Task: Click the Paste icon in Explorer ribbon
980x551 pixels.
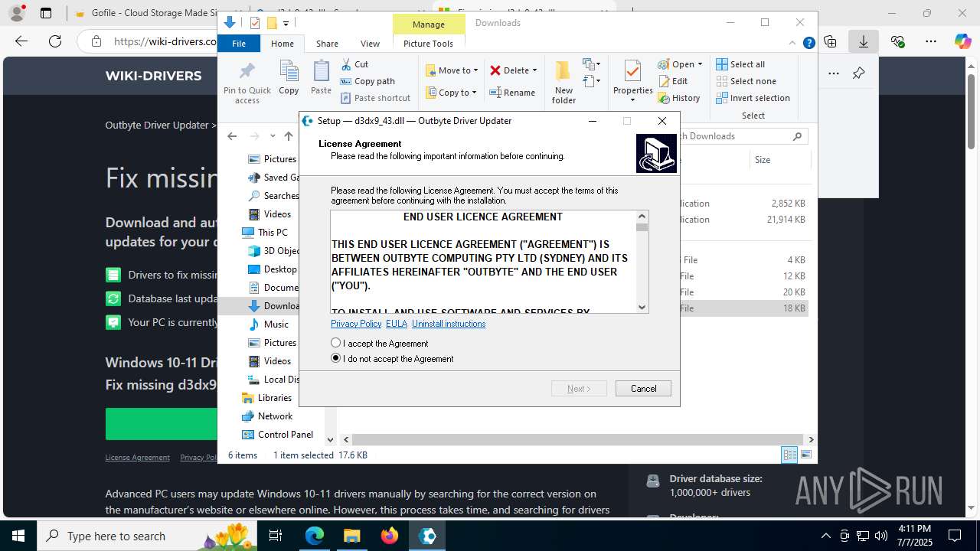Action: tap(321, 77)
